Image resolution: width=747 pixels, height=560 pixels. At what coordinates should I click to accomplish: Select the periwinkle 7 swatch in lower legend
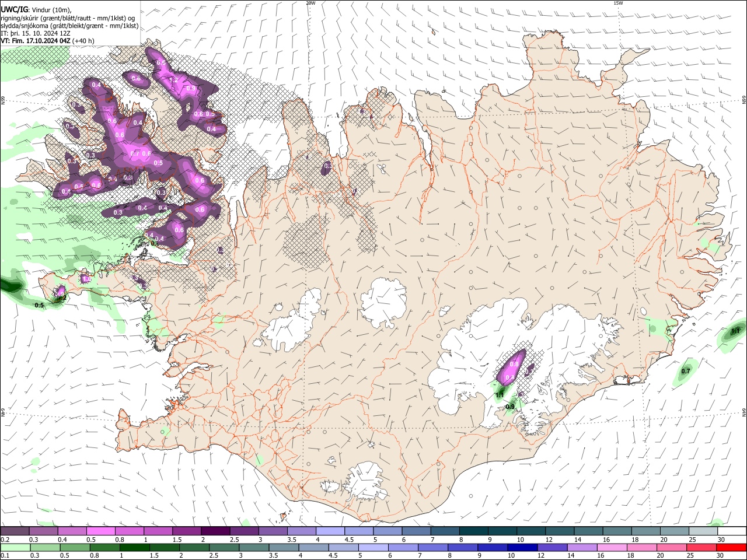[x=432, y=547]
